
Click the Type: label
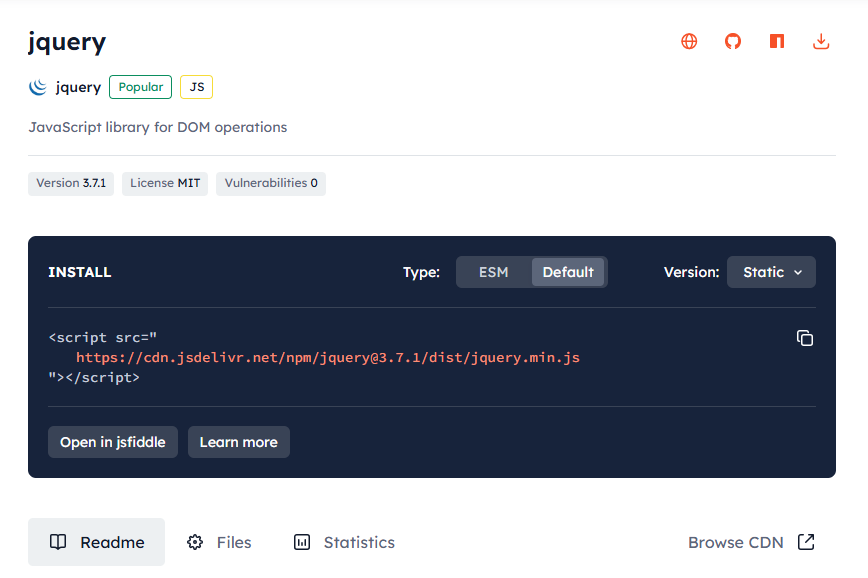coord(421,272)
